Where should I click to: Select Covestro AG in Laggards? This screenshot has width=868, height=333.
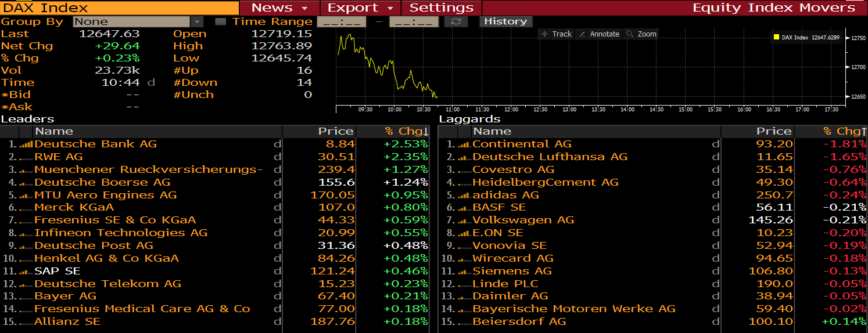(x=653, y=169)
